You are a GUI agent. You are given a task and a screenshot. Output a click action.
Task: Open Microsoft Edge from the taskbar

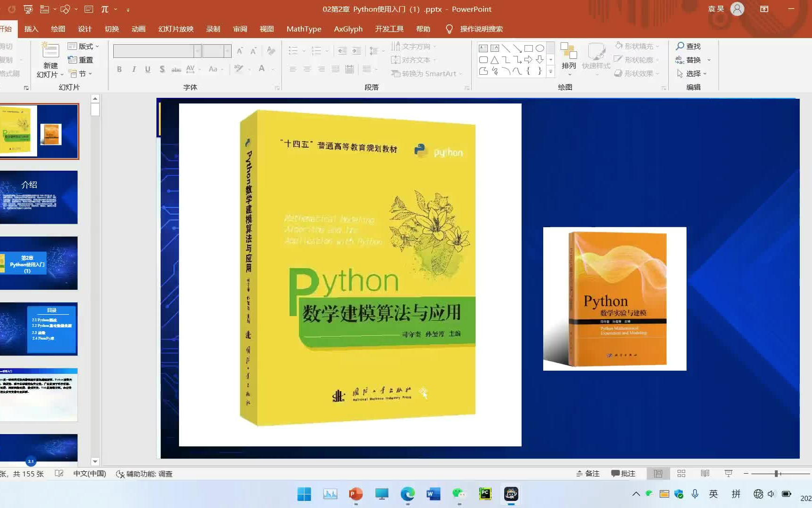407,494
